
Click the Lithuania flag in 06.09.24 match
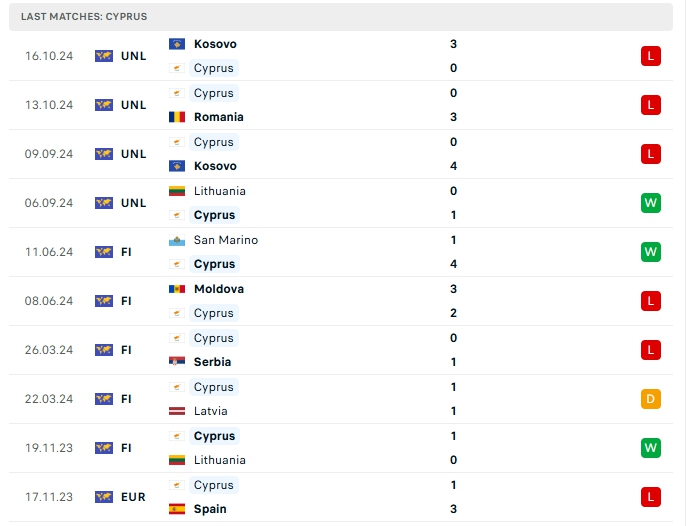click(x=177, y=191)
